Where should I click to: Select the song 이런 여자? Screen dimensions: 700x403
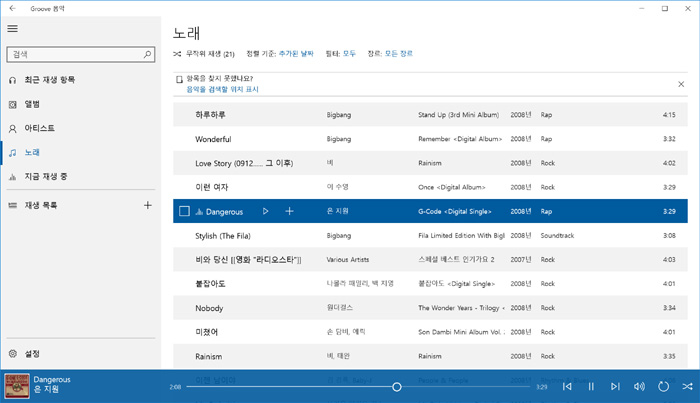[212, 187]
